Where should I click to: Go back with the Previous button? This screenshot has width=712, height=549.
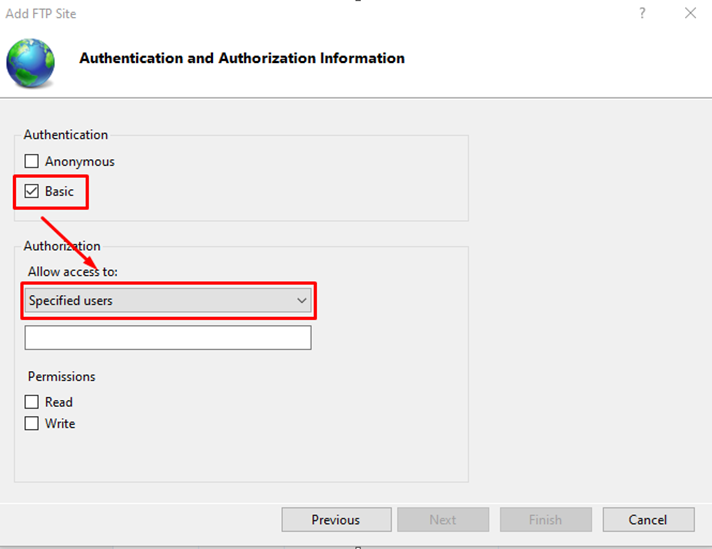[336, 519]
